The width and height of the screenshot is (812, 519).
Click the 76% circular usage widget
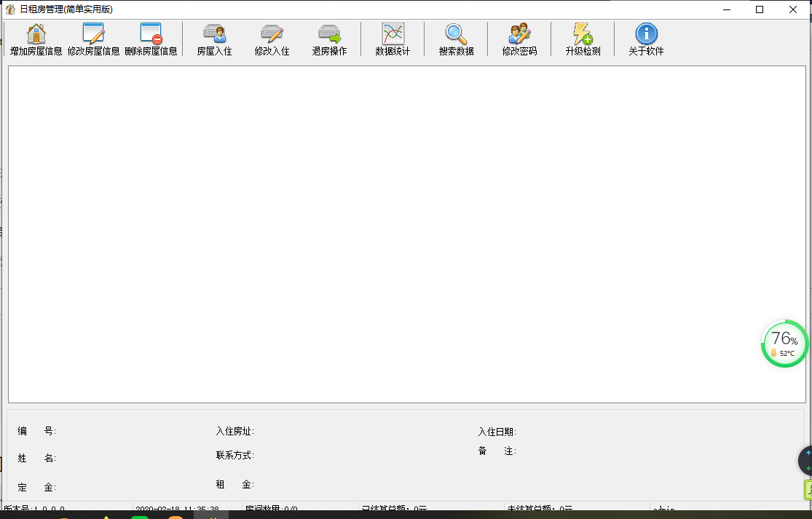pyautogui.click(x=784, y=344)
